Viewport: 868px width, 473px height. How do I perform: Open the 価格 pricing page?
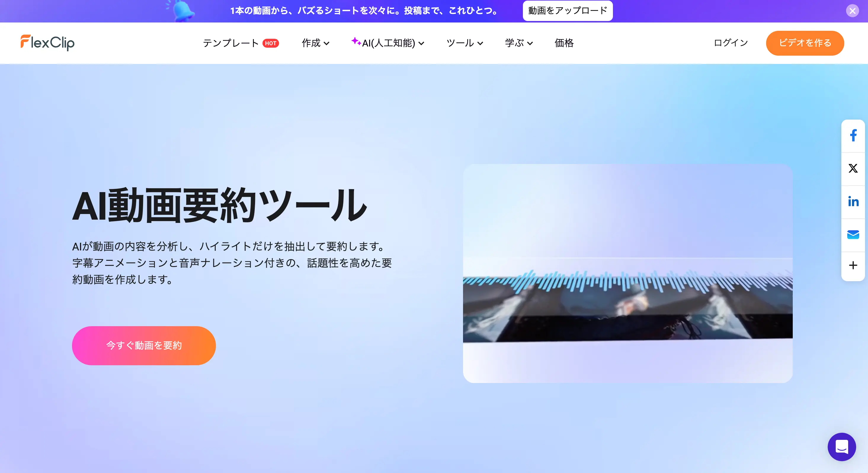(564, 43)
